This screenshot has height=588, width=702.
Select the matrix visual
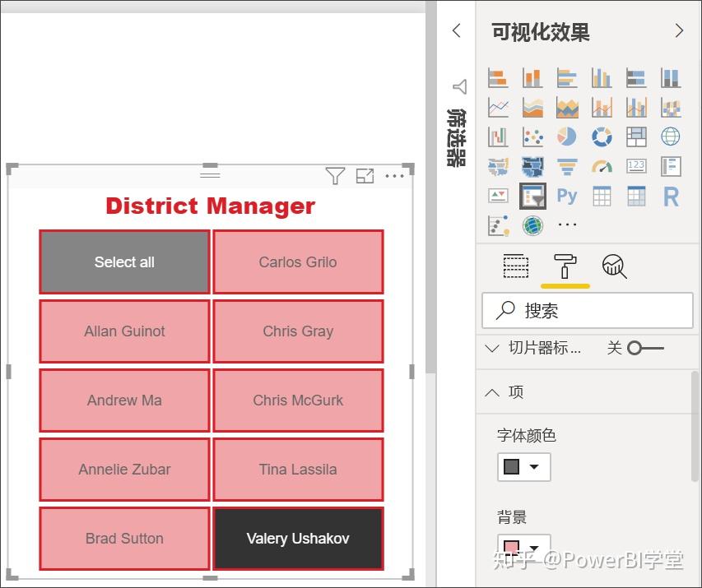pos(635,196)
